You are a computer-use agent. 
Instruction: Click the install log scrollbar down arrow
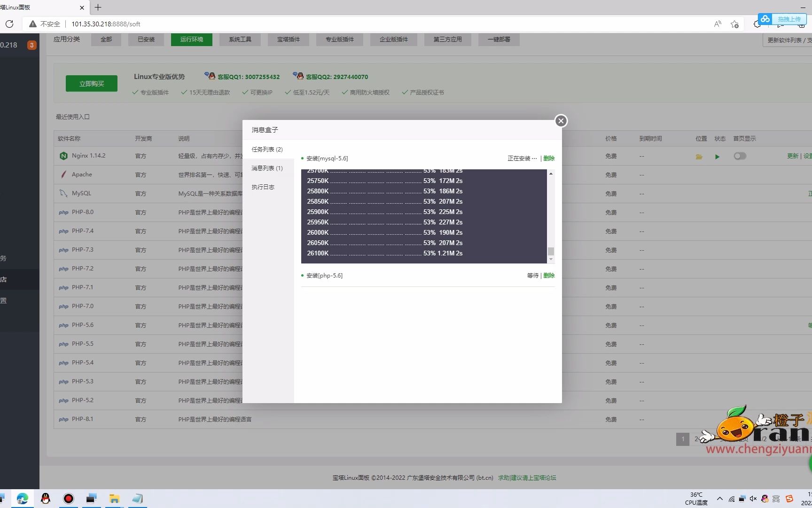pyautogui.click(x=551, y=259)
